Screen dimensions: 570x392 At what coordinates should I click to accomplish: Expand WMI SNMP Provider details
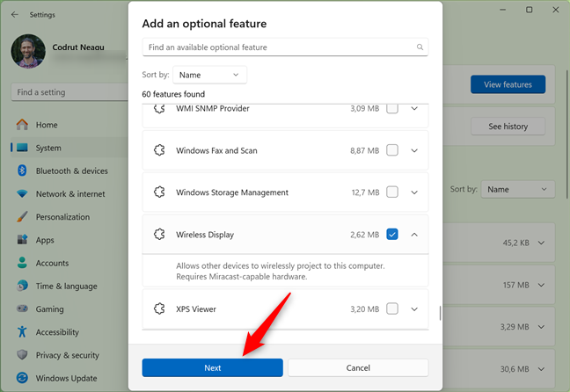414,108
